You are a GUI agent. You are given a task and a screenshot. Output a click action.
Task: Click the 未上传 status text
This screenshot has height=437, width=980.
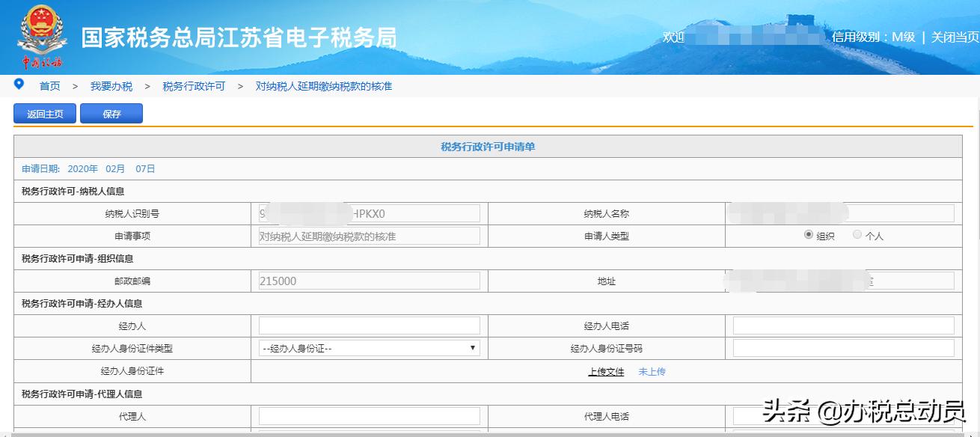[652, 370]
